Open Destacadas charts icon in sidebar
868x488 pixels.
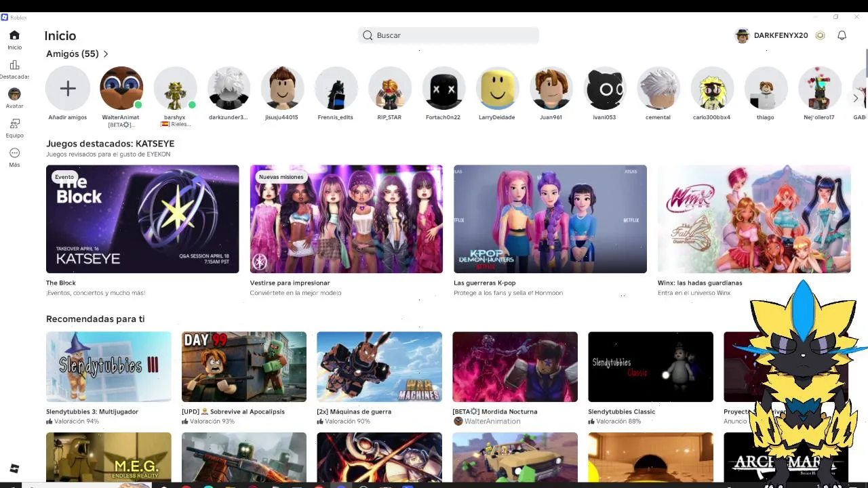(x=14, y=65)
